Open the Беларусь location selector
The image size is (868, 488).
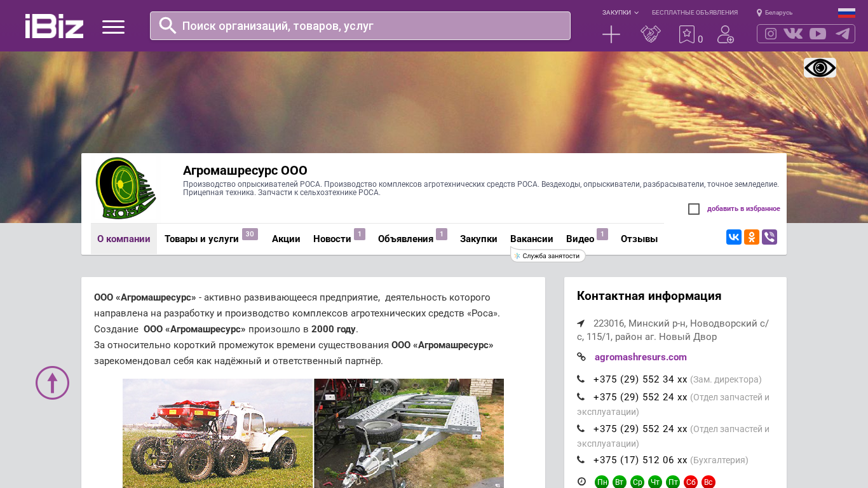[x=775, y=13]
